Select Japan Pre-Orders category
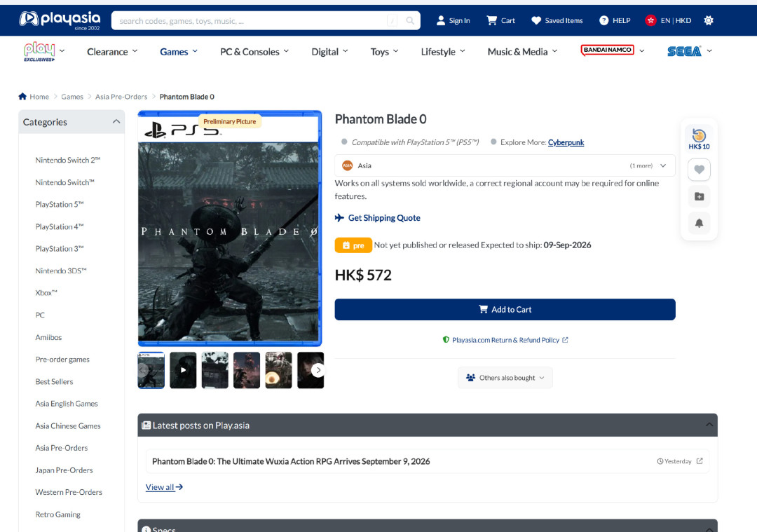 click(x=64, y=470)
